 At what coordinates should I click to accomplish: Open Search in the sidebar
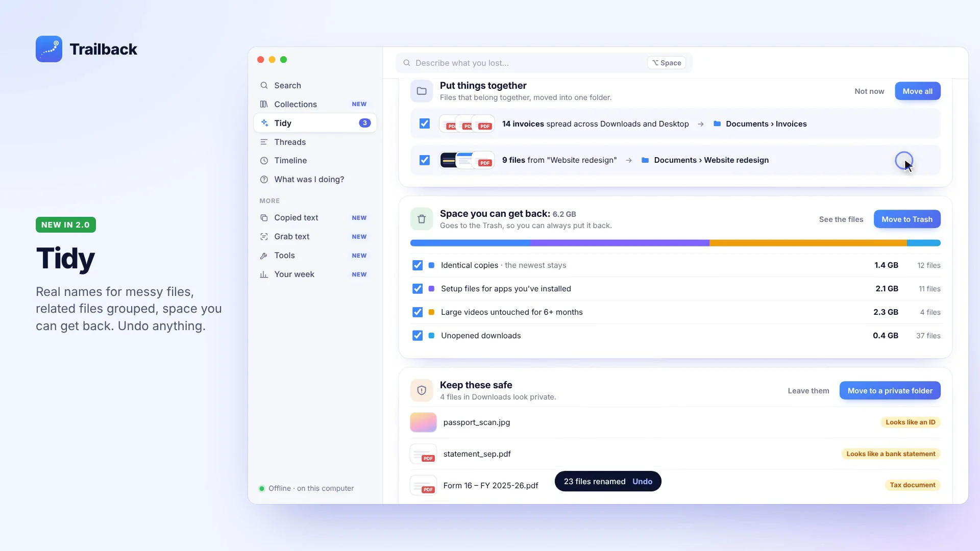tap(315, 86)
